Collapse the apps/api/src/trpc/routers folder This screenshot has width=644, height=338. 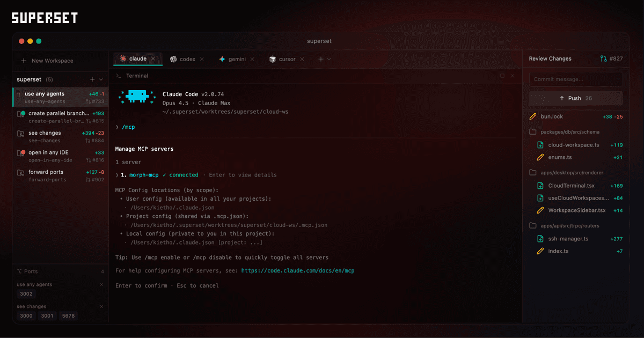click(533, 226)
